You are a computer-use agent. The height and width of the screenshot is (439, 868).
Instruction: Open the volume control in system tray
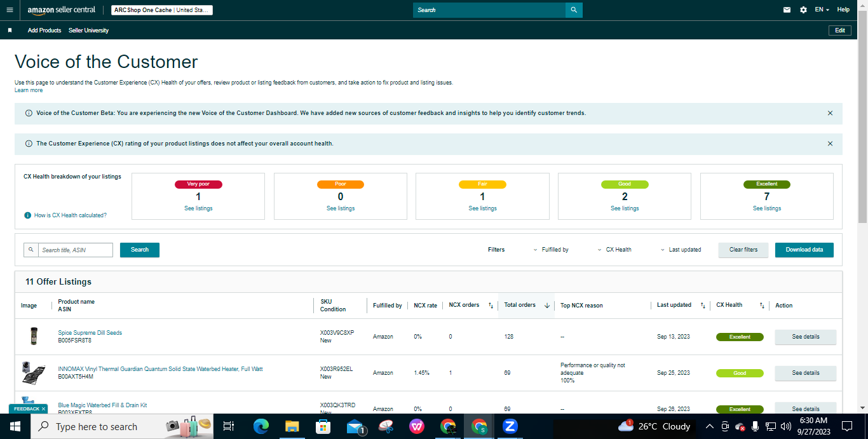tap(785, 426)
